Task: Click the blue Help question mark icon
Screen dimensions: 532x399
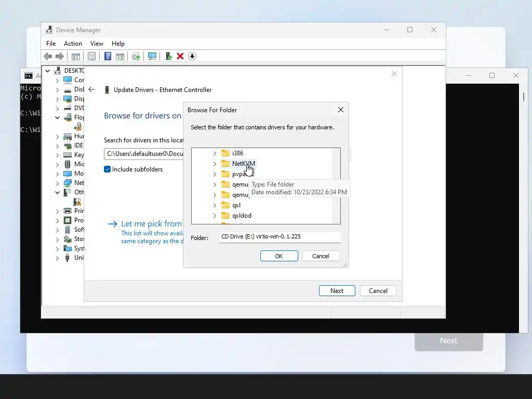Action: click(x=108, y=56)
